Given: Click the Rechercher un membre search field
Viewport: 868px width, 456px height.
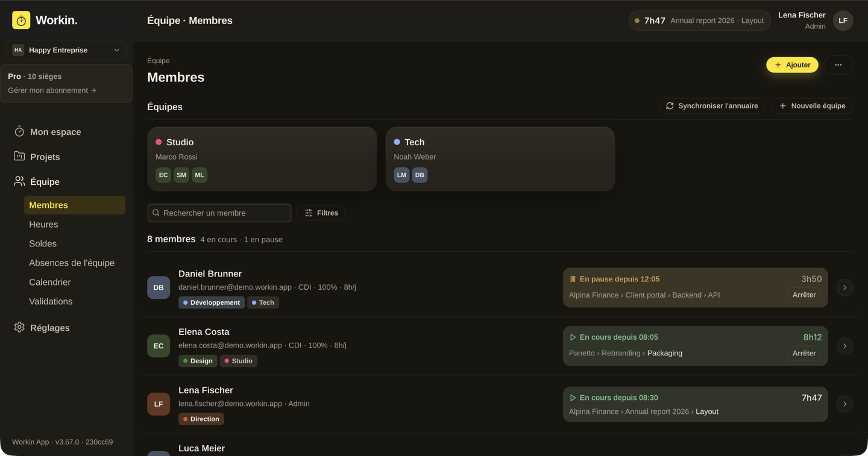Looking at the screenshot, I should (x=219, y=213).
